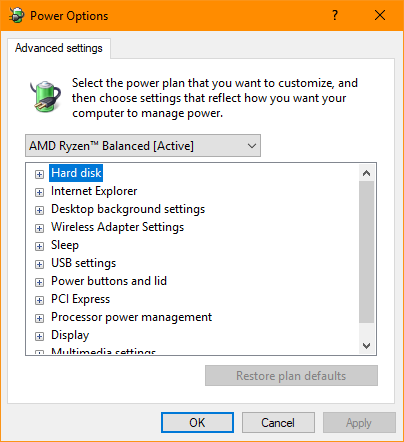Expand the Internet Explorer node
Screen dimensions: 404x442
tap(39, 192)
